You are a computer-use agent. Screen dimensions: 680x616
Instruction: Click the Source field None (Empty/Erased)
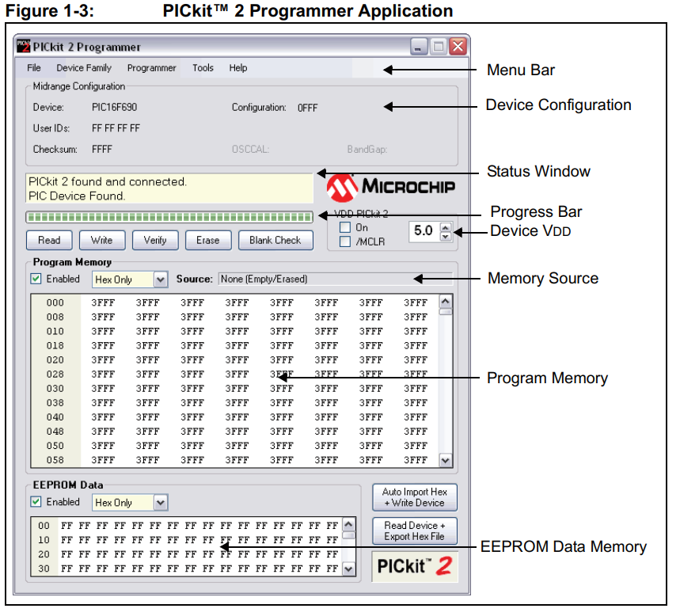[x=335, y=279]
